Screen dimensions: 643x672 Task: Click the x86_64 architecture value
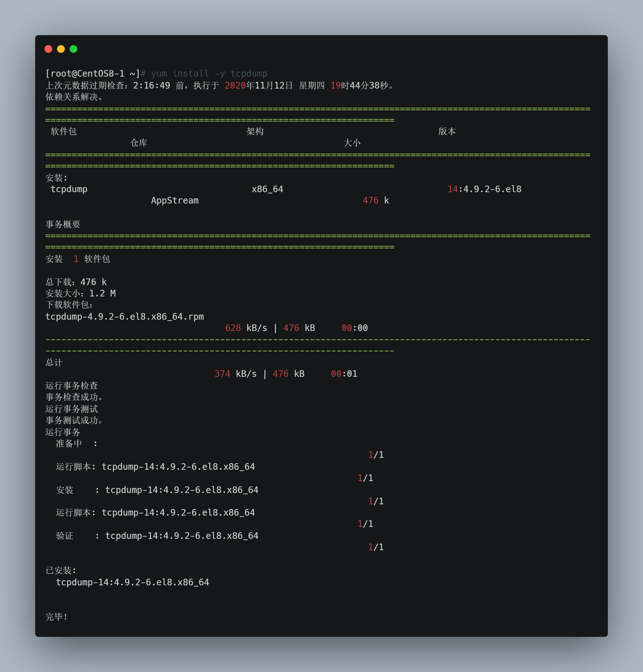point(267,189)
